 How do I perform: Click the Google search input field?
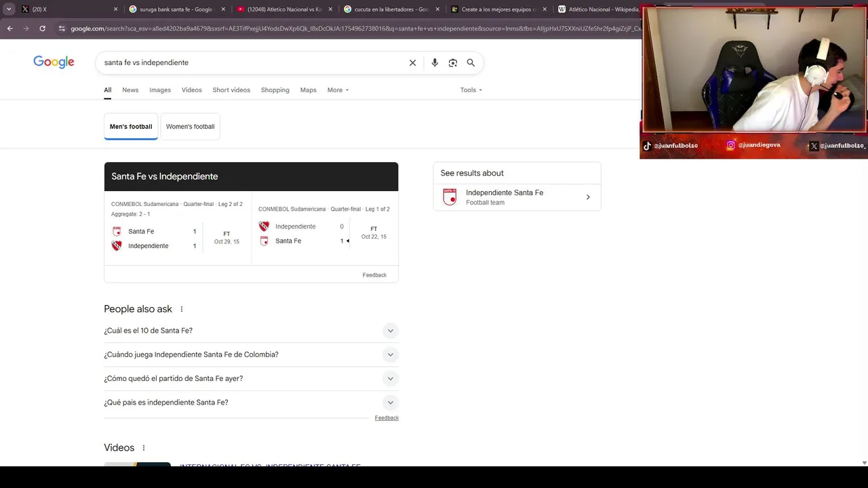(x=251, y=62)
